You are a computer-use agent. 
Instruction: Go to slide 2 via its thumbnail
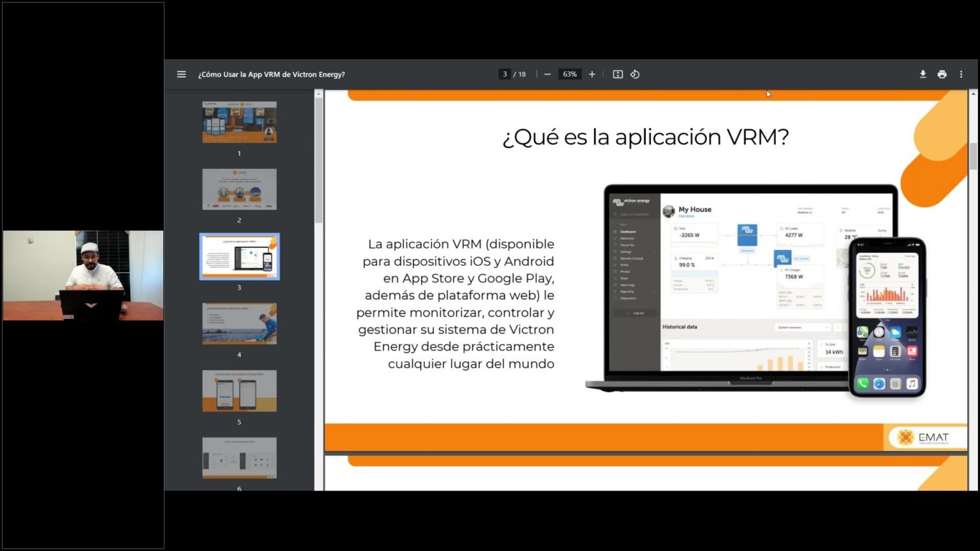click(239, 189)
